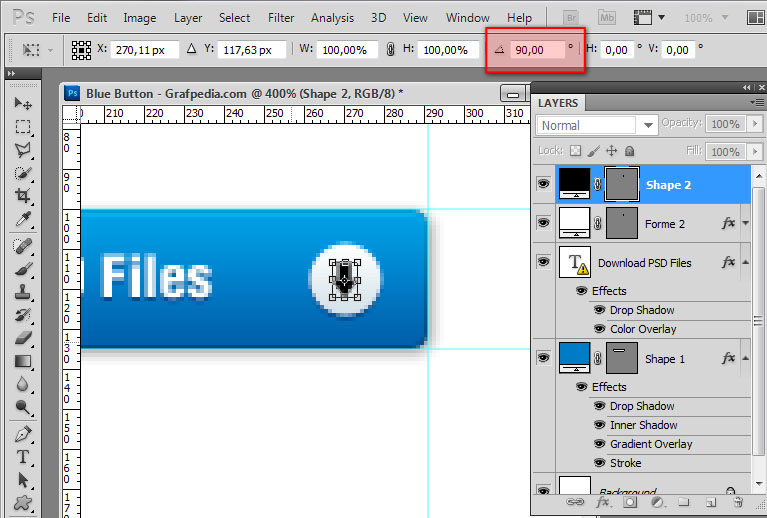
Task: Select the Clone Stamp tool
Action: pyautogui.click(x=23, y=292)
